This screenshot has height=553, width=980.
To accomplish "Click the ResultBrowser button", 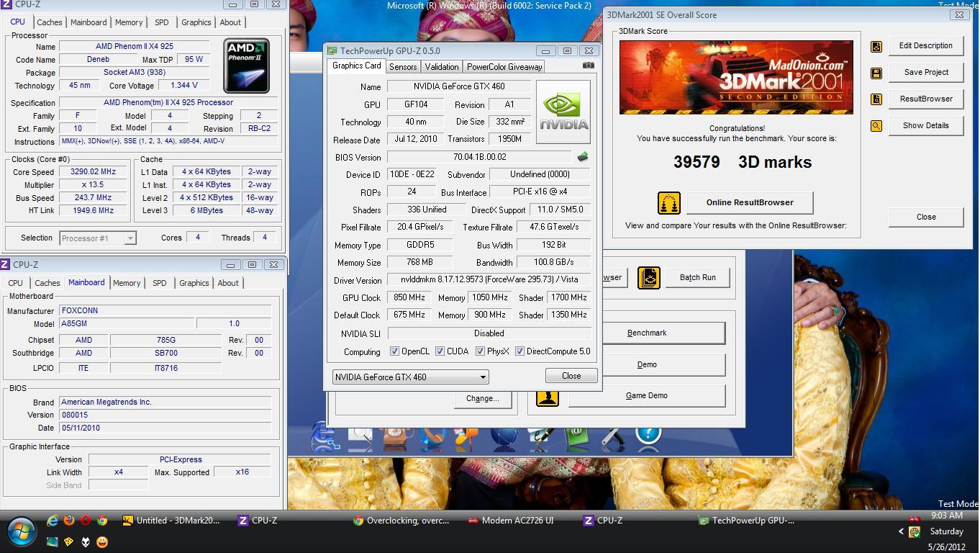I will [x=926, y=99].
